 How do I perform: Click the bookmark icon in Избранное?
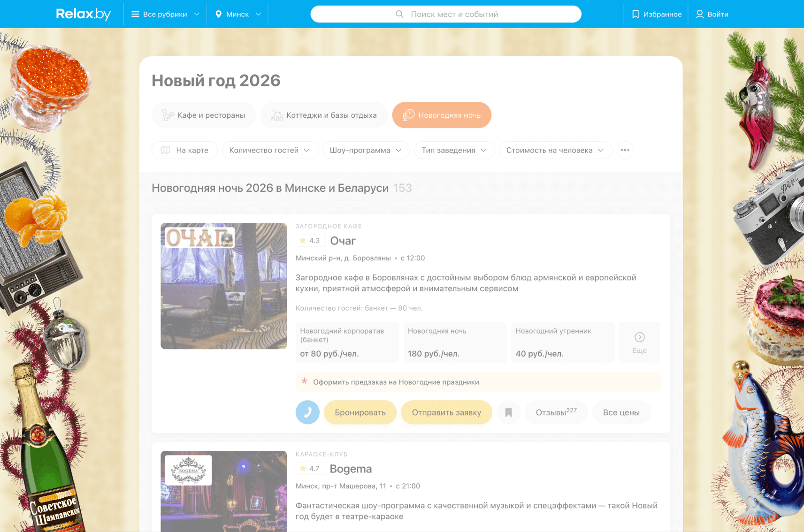tap(636, 14)
